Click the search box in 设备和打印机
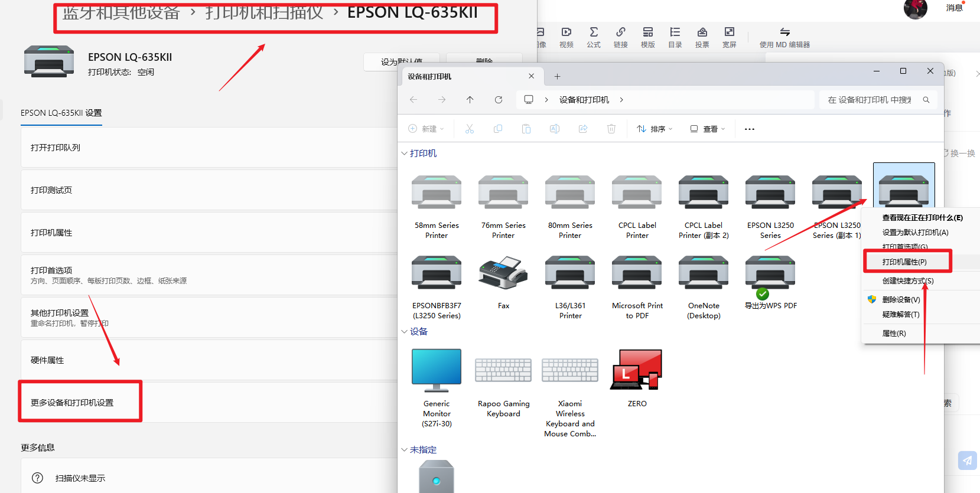 878,100
